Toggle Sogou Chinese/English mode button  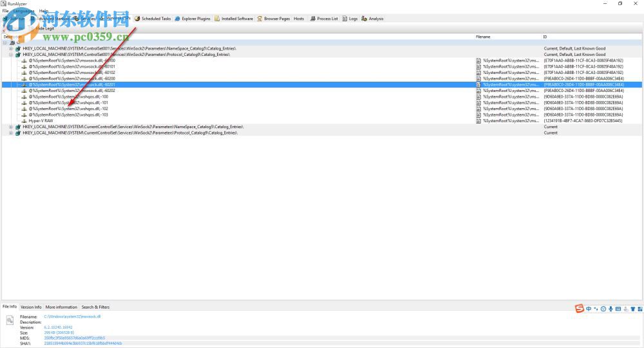(589, 309)
